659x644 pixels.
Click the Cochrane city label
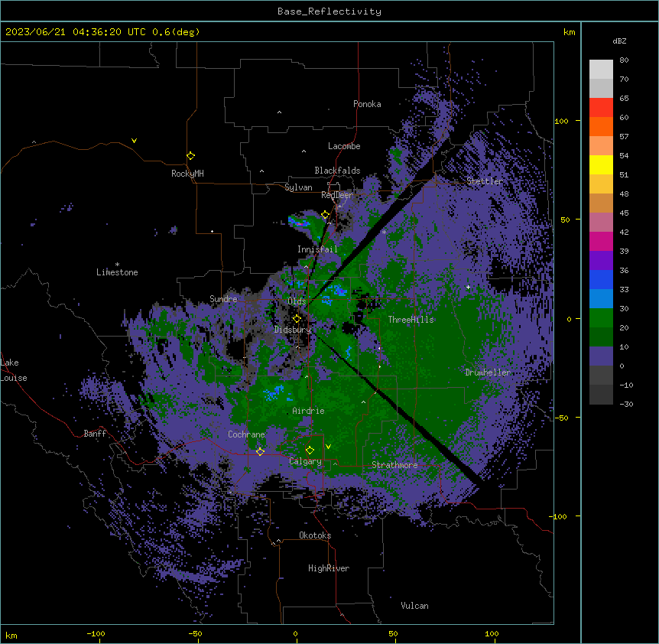pyautogui.click(x=246, y=434)
